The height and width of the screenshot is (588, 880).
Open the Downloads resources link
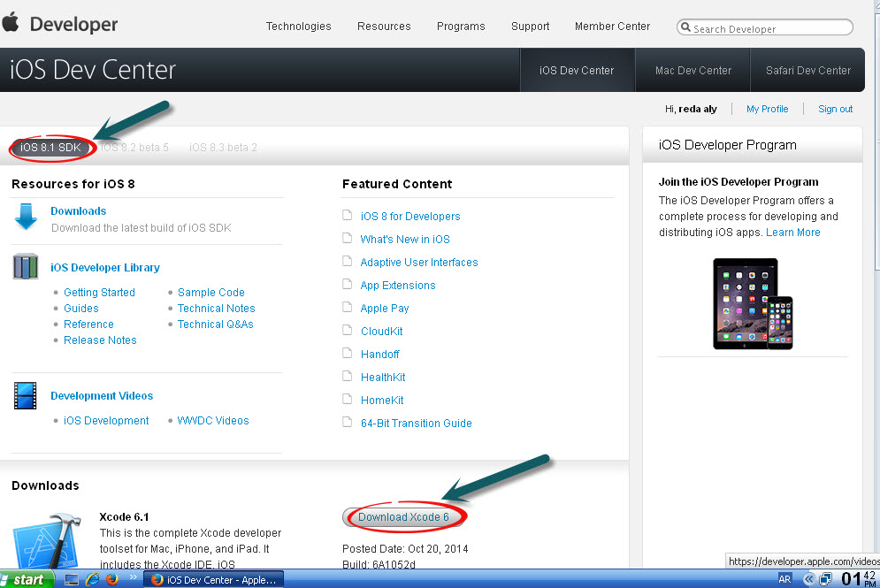[x=79, y=211]
